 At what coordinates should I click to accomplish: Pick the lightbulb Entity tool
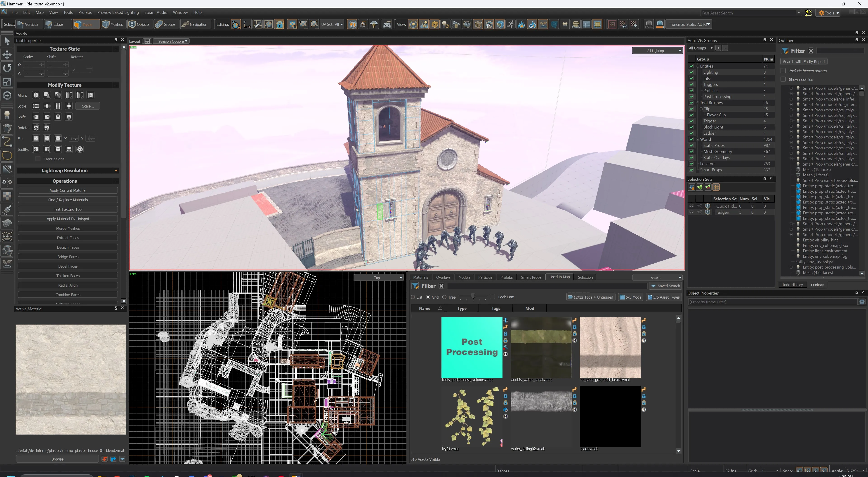coord(7,115)
